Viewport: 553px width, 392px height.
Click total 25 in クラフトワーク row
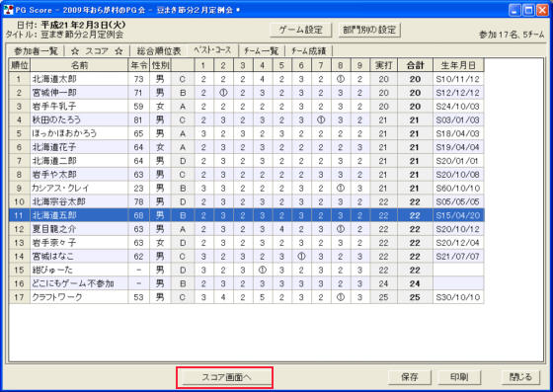(x=415, y=297)
